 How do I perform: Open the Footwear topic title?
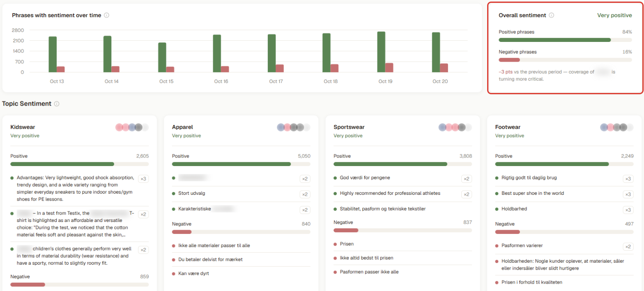coord(508,127)
